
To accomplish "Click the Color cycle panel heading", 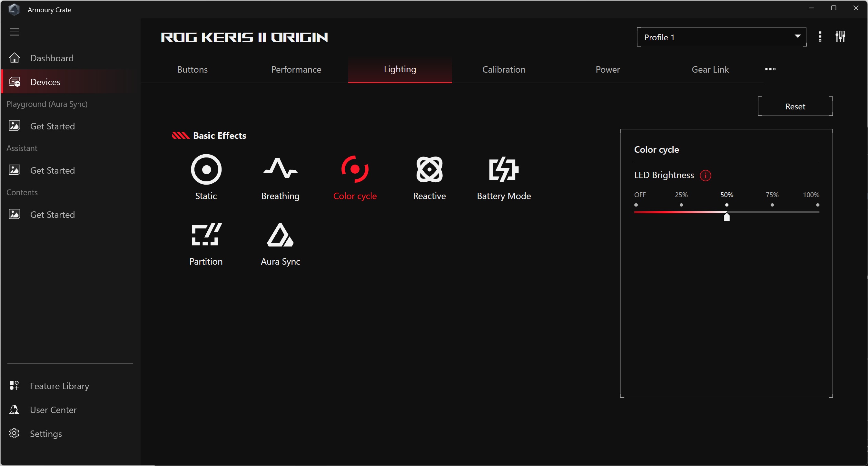I will pyautogui.click(x=656, y=149).
